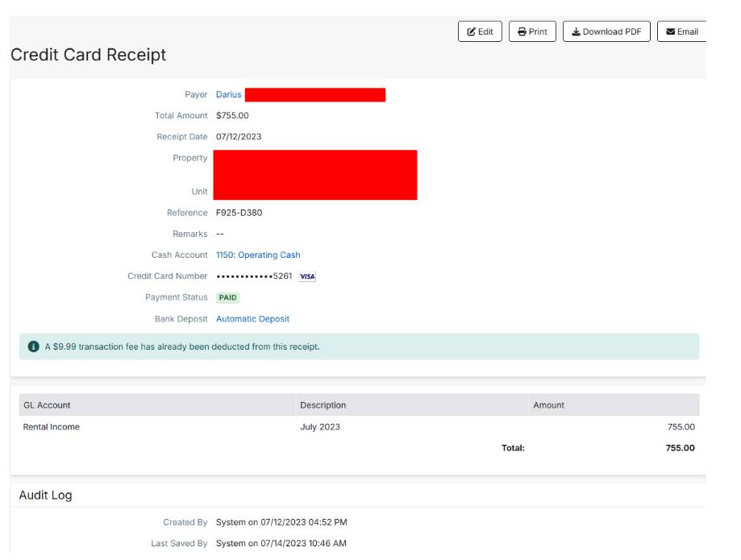
Task: Click the receipt date 07/12/2023
Action: click(238, 136)
